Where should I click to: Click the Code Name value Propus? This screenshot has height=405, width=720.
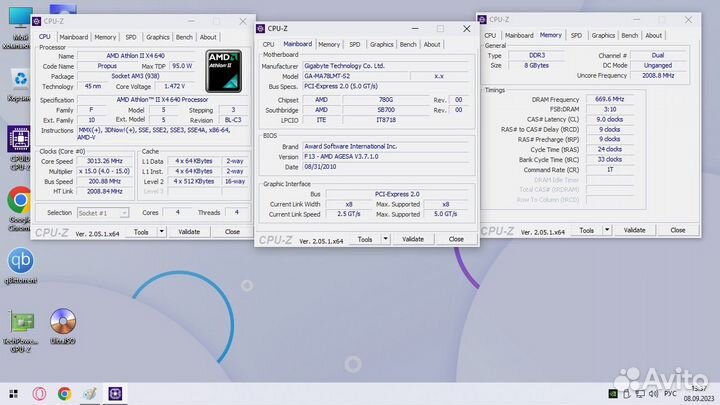pyautogui.click(x=107, y=66)
